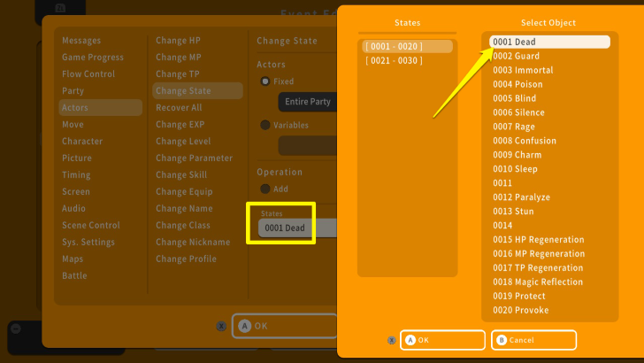Select the Character category
The width and height of the screenshot is (644, 363).
pos(82,141)
